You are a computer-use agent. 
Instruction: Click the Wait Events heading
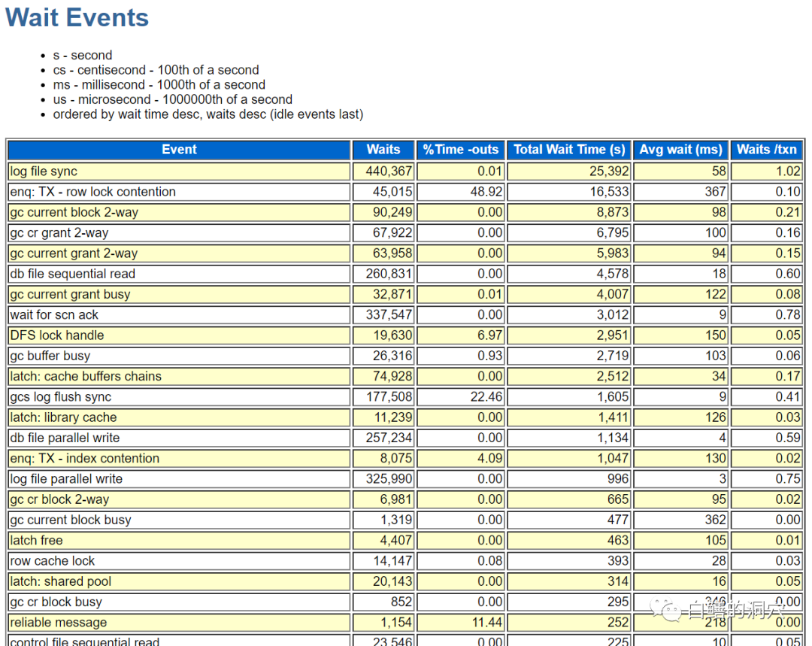(x=77, y=18)
